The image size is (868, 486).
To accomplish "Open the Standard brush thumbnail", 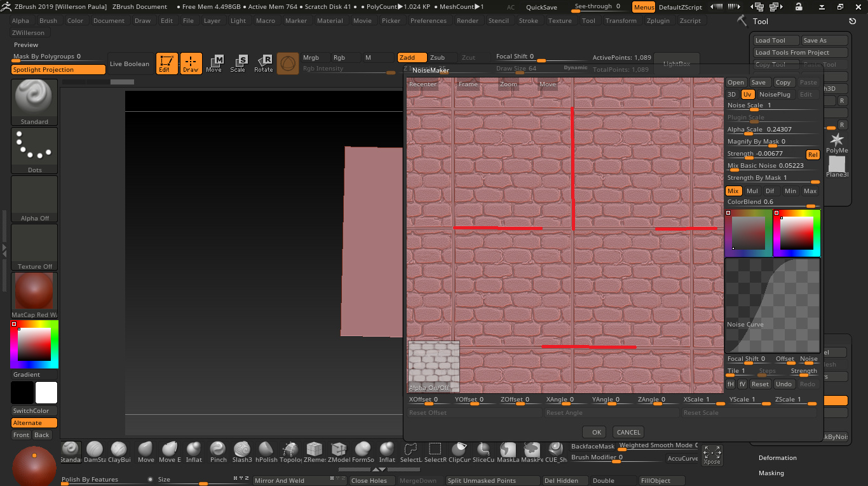I will pos(34,102).
